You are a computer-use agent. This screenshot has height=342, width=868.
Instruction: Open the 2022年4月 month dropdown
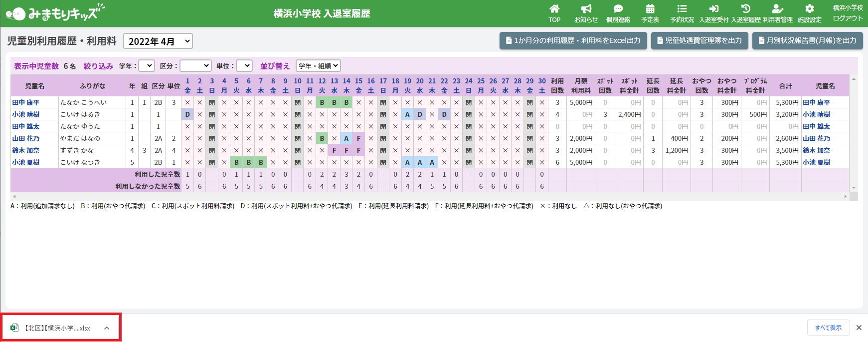158,41
